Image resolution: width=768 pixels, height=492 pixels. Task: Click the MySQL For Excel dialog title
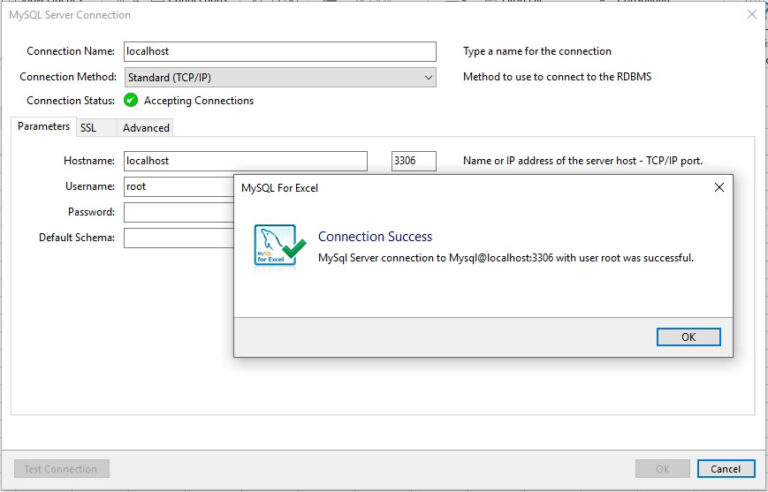point(280,188)
